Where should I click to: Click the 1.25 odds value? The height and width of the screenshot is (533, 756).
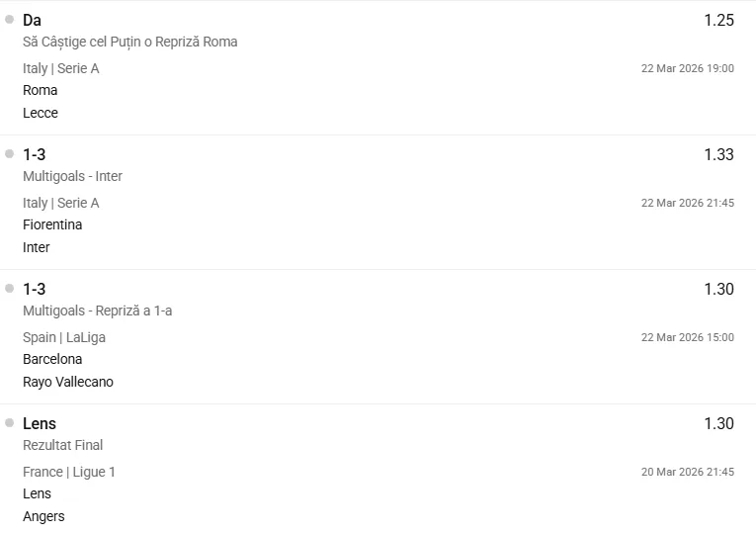click(718, 20)
